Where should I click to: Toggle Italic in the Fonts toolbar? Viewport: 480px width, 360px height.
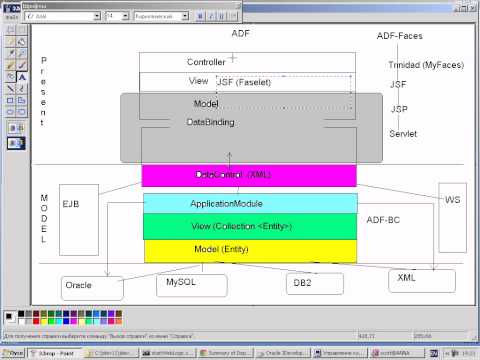tap(211, 16)
